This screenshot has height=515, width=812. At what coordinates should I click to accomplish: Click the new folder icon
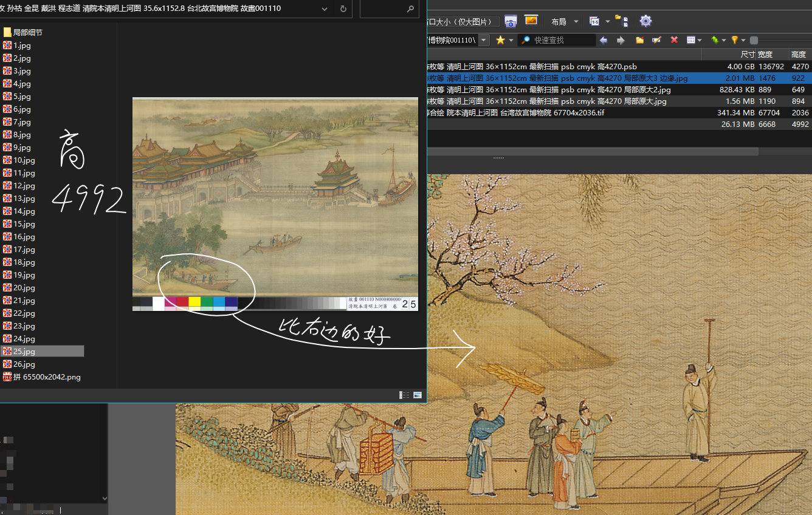639,40
